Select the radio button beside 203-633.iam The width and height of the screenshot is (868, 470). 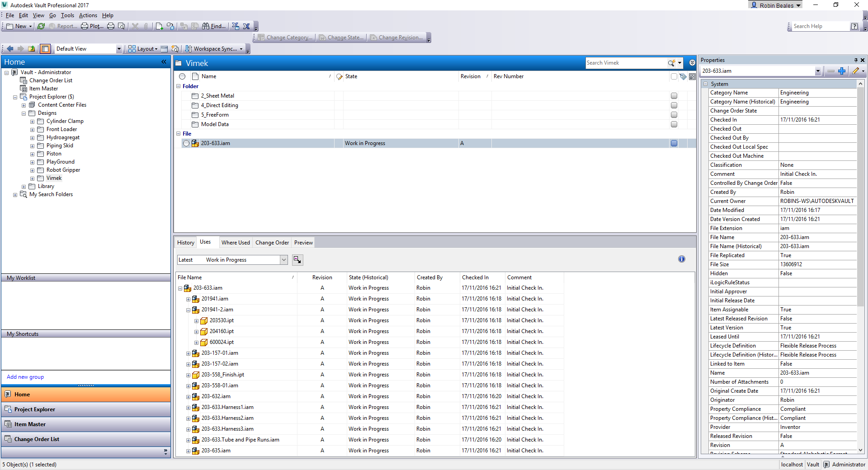click(186, 143)
